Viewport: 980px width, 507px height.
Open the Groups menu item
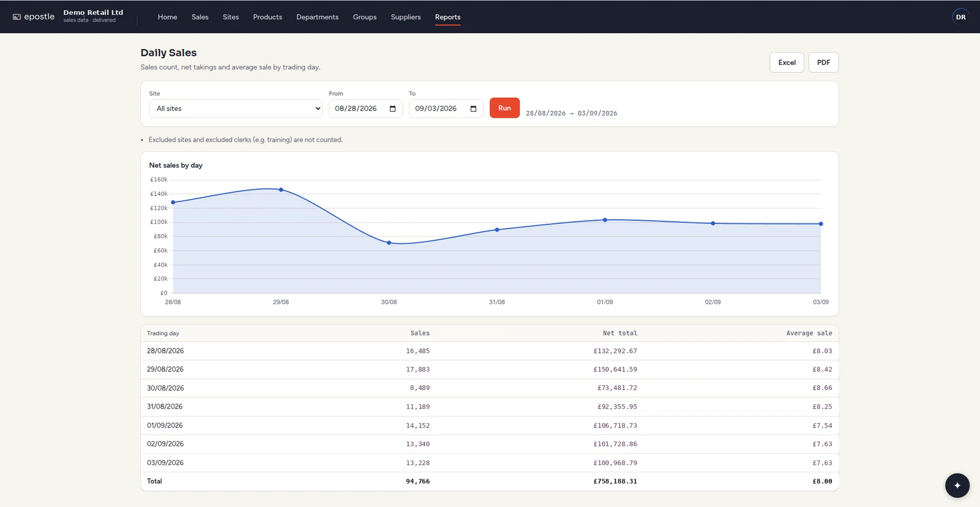(x=364, y=17)
